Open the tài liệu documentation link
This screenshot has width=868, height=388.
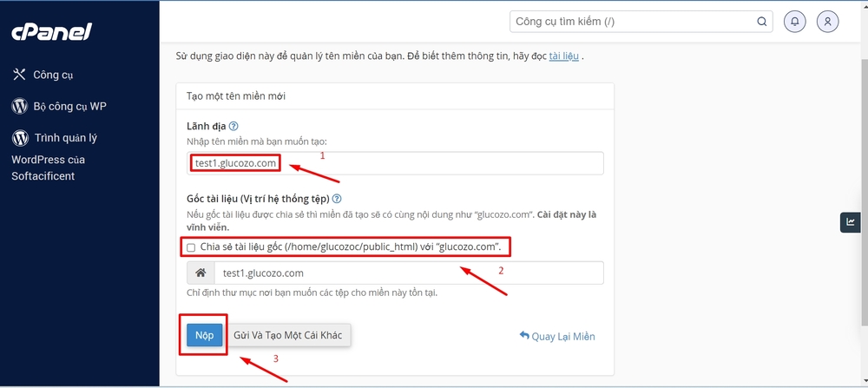click(x=563, y=57)
